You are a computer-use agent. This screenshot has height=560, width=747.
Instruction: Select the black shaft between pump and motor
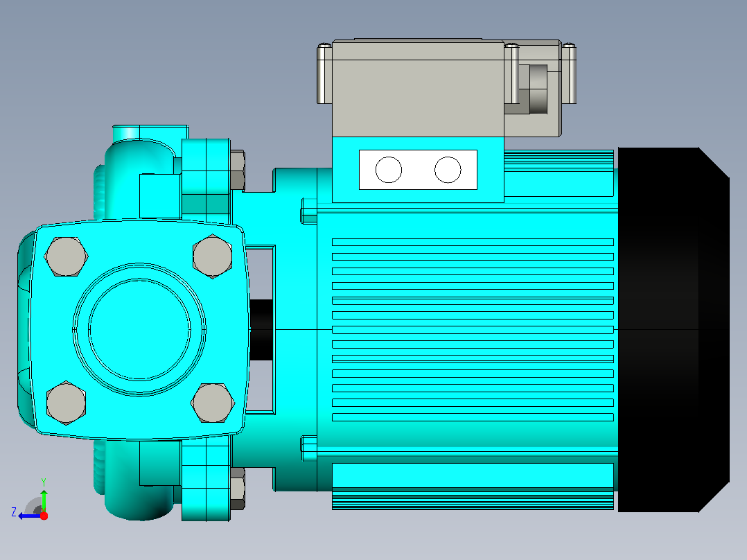click(x=261, y=330)
